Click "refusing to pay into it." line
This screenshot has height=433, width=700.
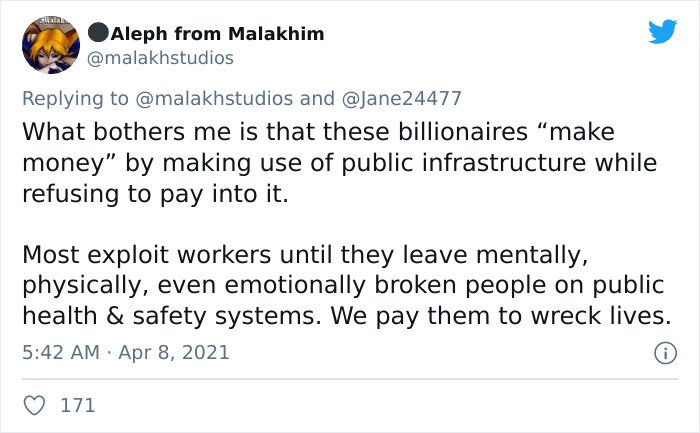click(155, 194)
